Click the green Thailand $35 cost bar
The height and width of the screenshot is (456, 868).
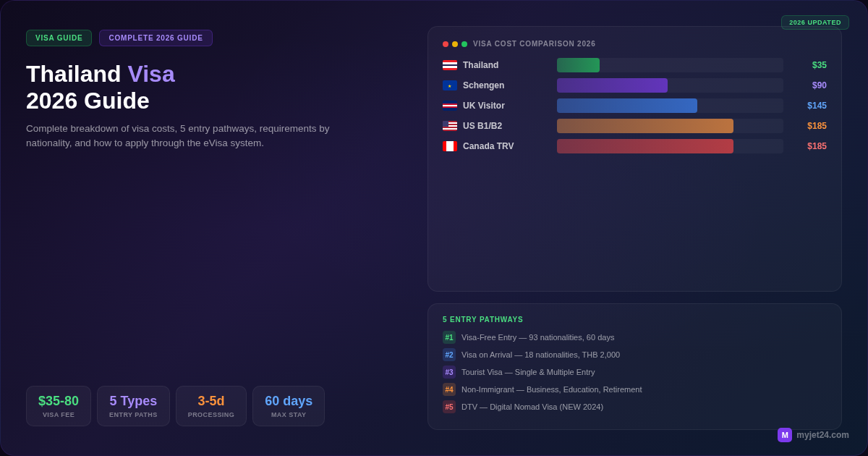(578, 65)
